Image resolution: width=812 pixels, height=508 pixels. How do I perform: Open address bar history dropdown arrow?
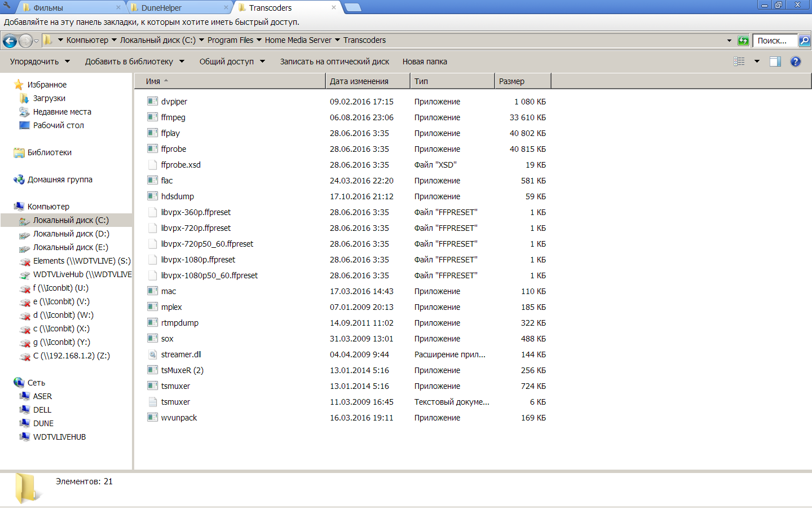(x=729, y=41)
